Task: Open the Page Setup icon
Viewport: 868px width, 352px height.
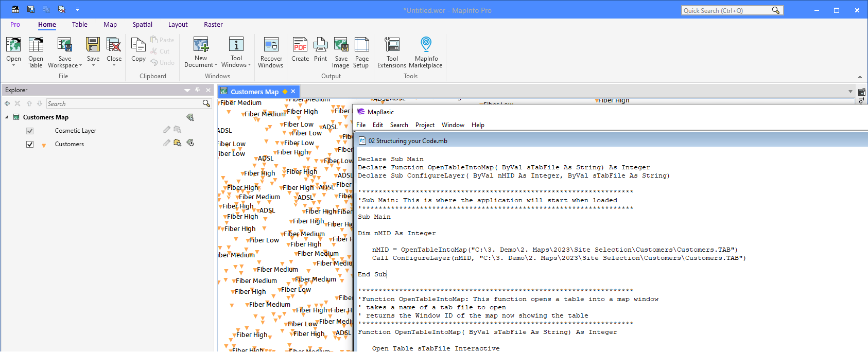Action: pyautogui.click(x=361, y=45)
